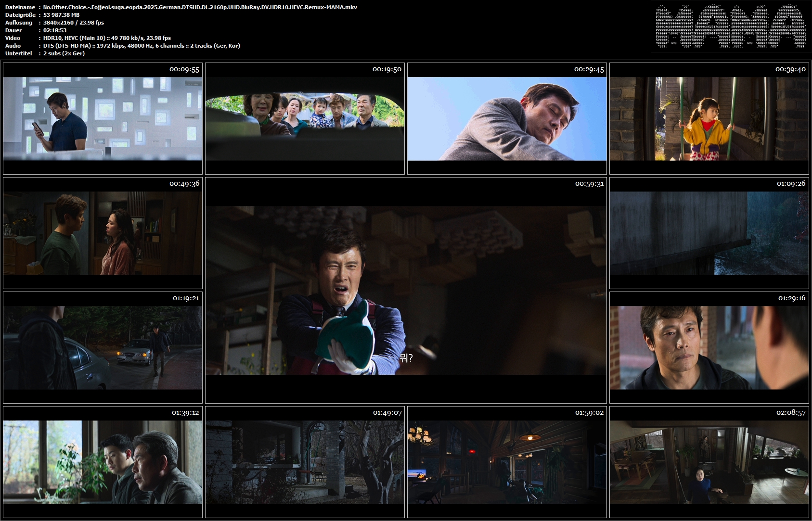Select the thumbnail of two men by window
This screenshot has width=812, height=521.
pyautogui.click(x=103, y=462)
